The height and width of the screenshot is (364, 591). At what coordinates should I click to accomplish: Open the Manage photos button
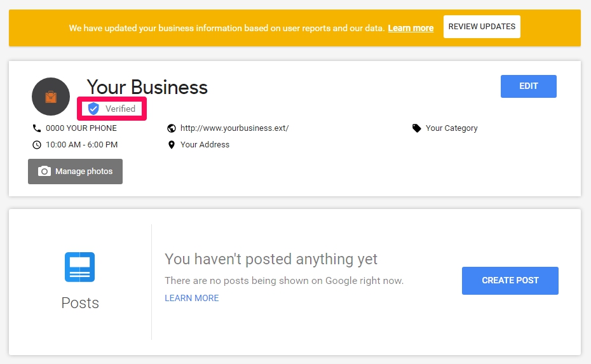click(75, 172)
